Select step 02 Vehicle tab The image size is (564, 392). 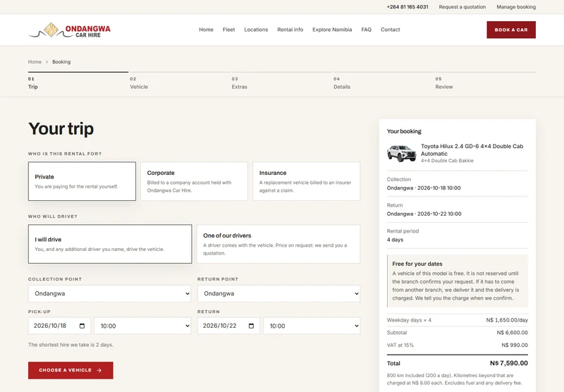click(180, 82)
